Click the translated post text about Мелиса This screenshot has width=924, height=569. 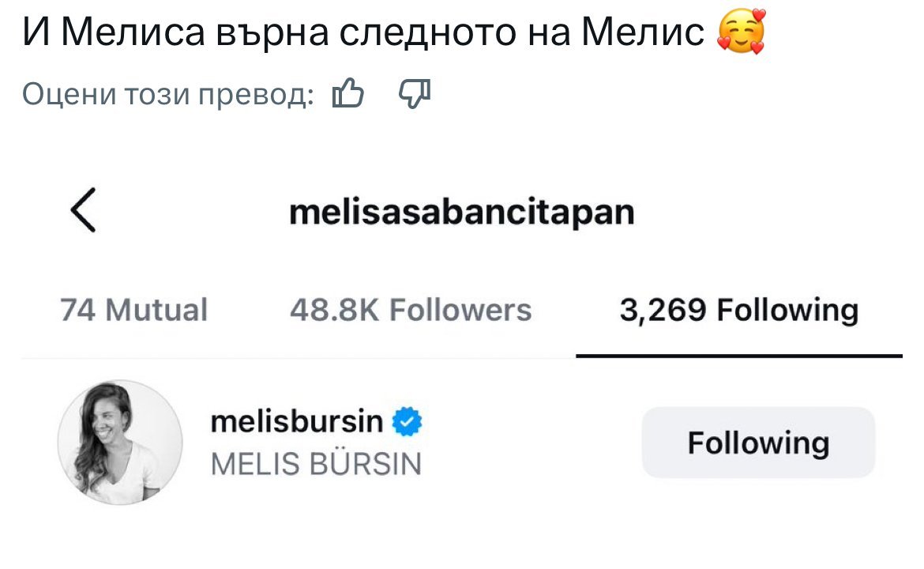(363, 32)
